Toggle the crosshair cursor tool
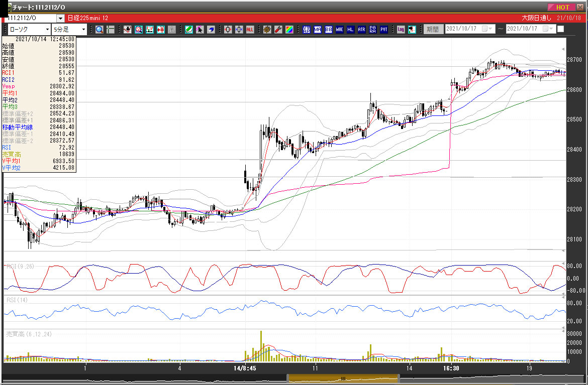The image size is (588, 385). coord(110,29)
